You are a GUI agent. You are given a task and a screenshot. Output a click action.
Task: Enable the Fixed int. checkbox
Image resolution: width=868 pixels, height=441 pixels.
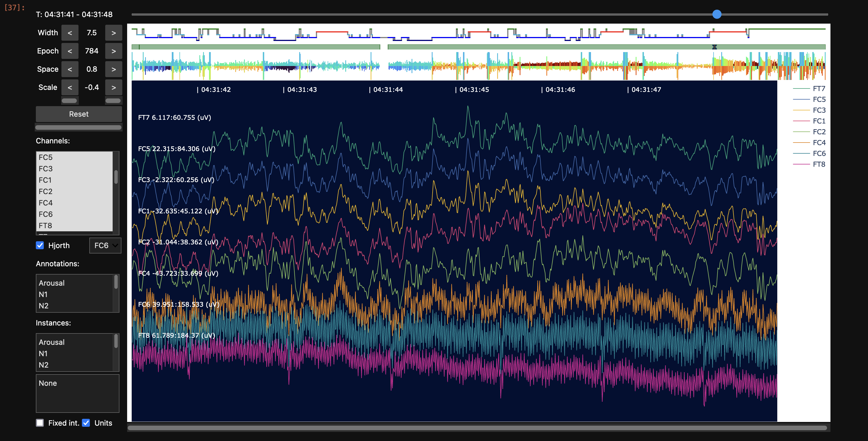tap(40, 423)
